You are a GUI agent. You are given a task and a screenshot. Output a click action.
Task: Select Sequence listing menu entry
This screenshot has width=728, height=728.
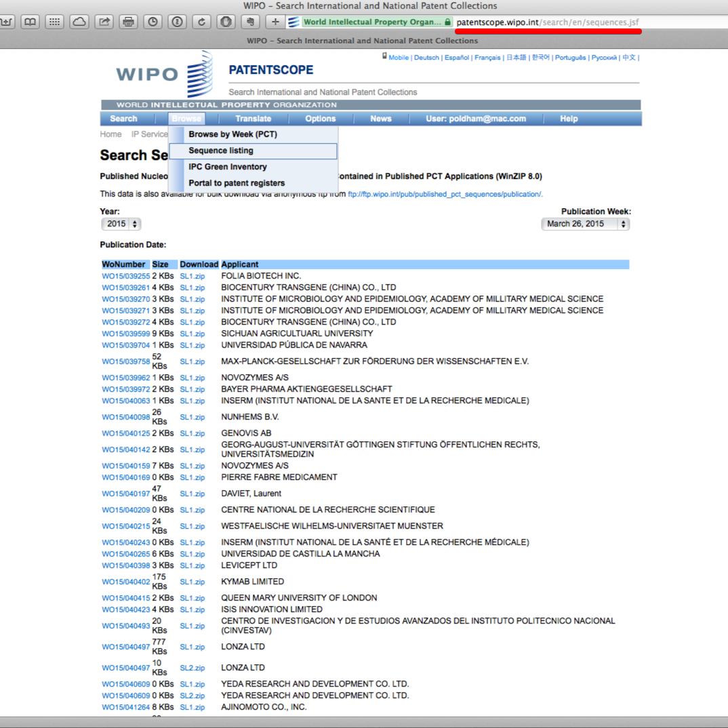[x=253, y=151]
